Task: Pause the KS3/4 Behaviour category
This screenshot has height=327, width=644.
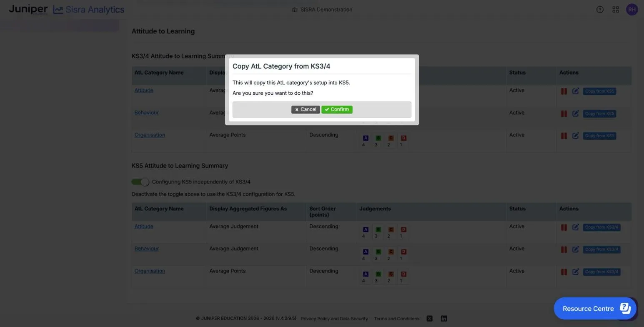Action: [564, 113]
